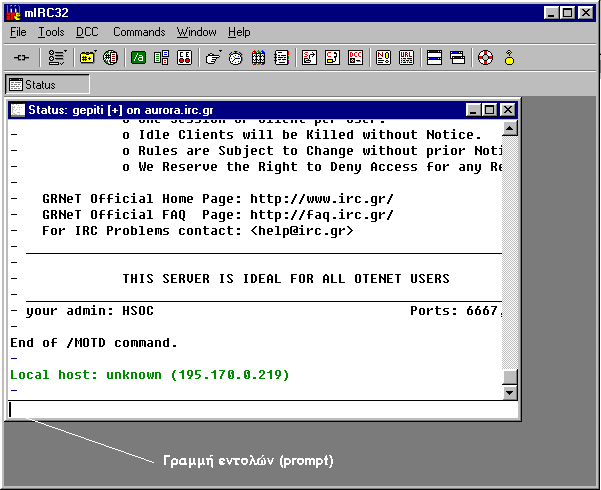Screen dimensions: 601x490
Task: Click the 'Ports: 6667' text
Action: click(456, 311)
